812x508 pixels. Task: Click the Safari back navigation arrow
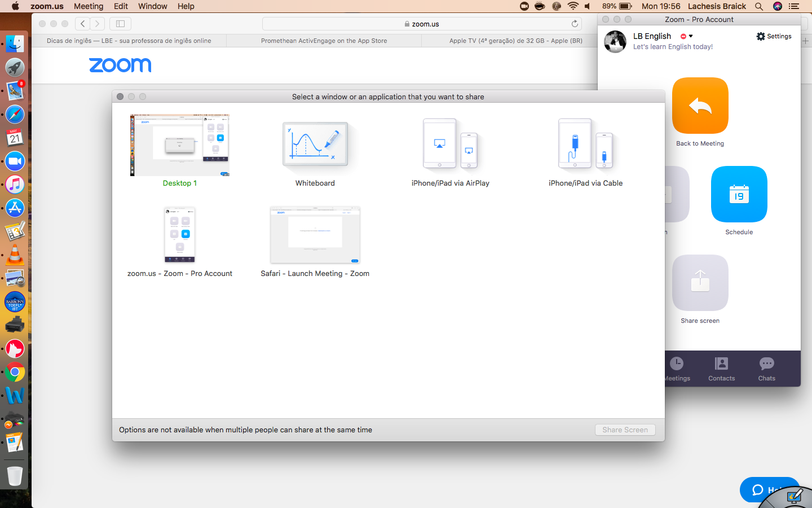tap(83, 24)
